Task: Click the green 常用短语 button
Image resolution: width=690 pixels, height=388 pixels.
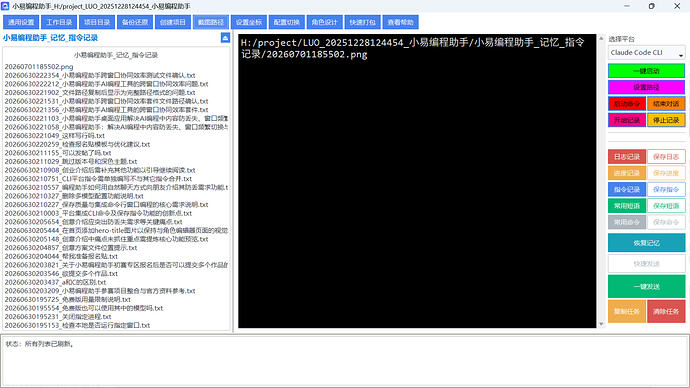Action: pos(627,205)
